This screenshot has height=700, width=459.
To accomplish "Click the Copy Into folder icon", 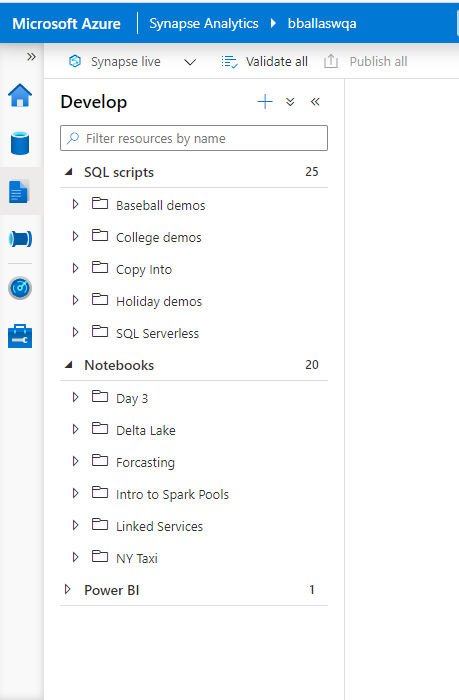I will click(x=100, y=267).
